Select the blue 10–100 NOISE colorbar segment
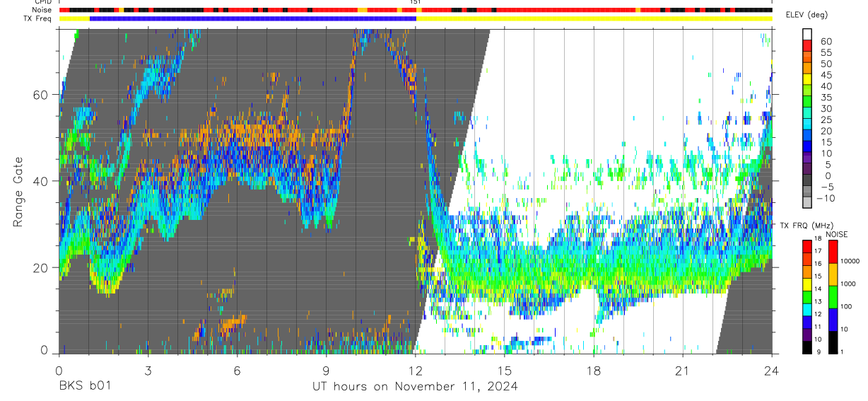 833,320
